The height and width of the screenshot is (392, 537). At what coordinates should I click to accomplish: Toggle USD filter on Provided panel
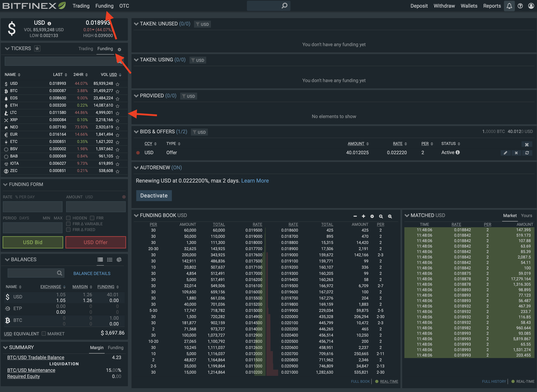point(188,96)
